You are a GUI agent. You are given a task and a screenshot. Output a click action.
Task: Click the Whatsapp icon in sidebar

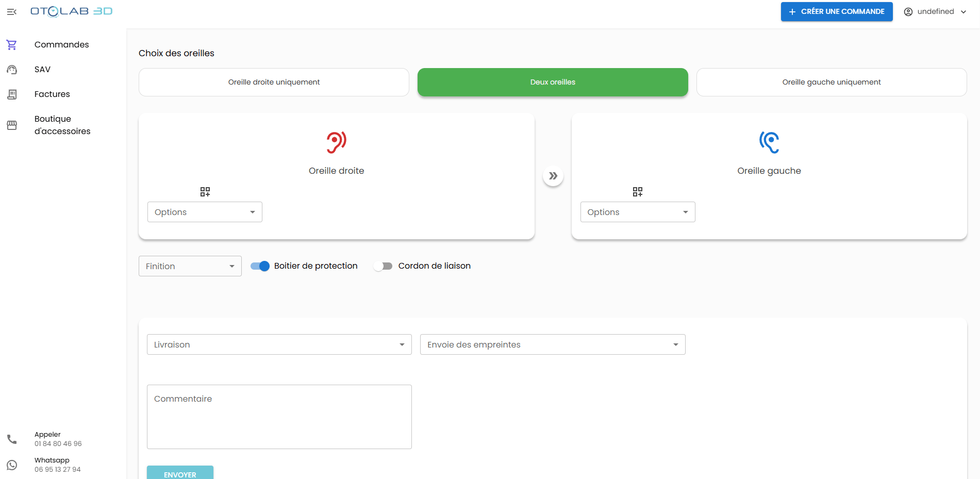pos(12,465)
